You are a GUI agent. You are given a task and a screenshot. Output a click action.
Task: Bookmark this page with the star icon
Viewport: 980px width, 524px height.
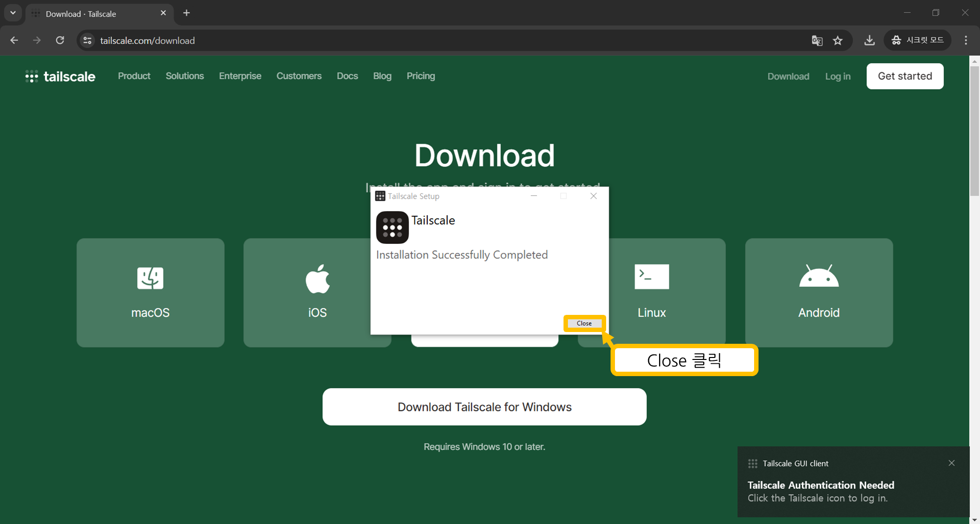pyautogui.click(x=838, y=41)
